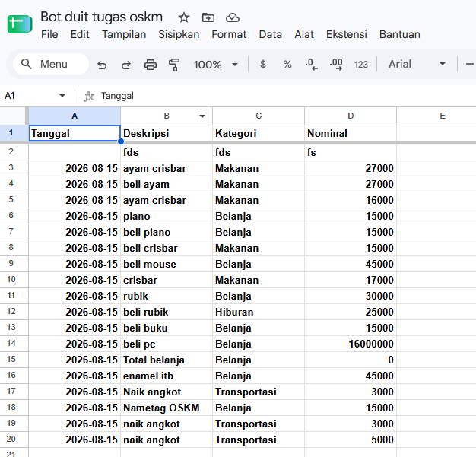
Task: Decrease decimal places icon
Action: (x=311, y=65)
